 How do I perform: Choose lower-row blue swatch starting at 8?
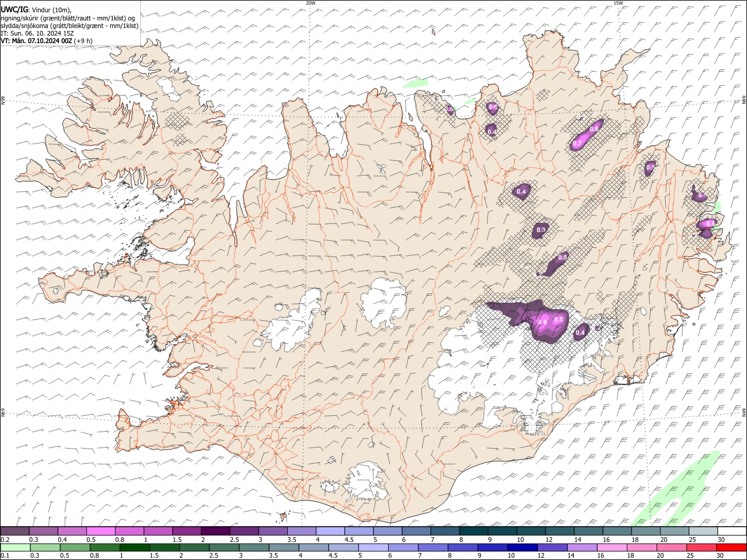point(462,548)
